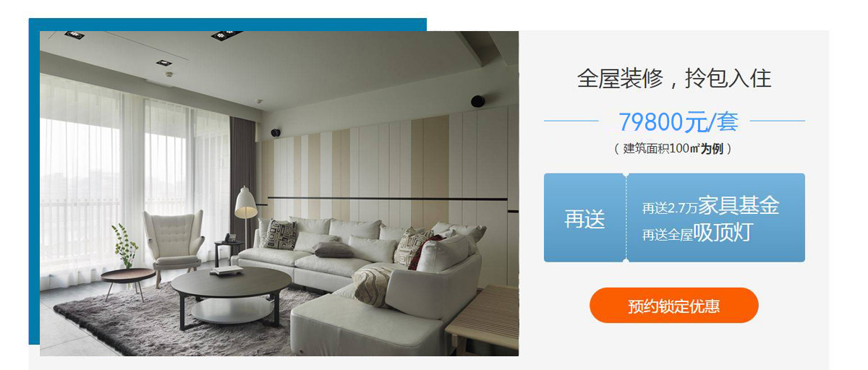Click the potted plant on side table
The height and width of the screenshot is (370, 868).
(124, 246)
